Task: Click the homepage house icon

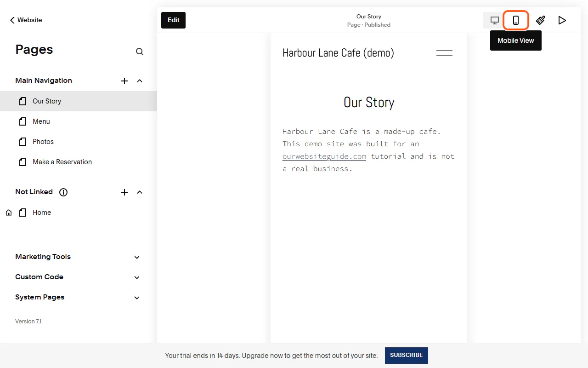Action: 9,213
